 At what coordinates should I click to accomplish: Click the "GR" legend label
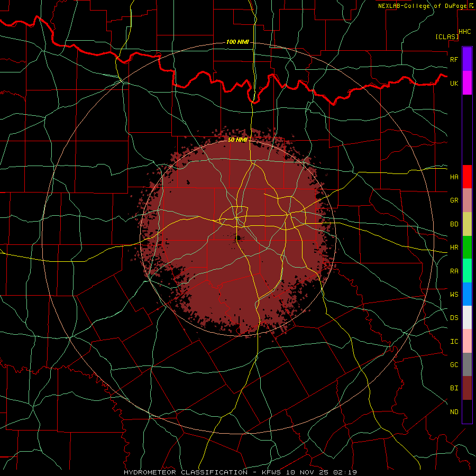click(454, 200)
